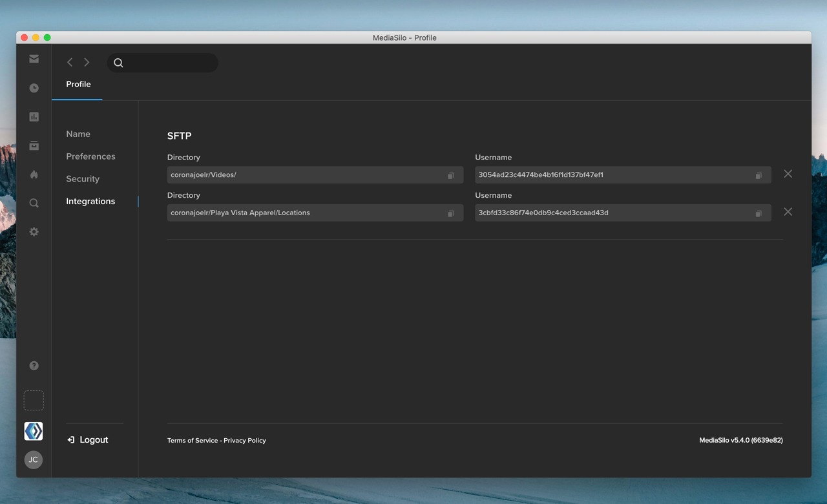Click the dashed empty workspace placeholder
The width and height of the screenshot is (827, 504).
34,401
